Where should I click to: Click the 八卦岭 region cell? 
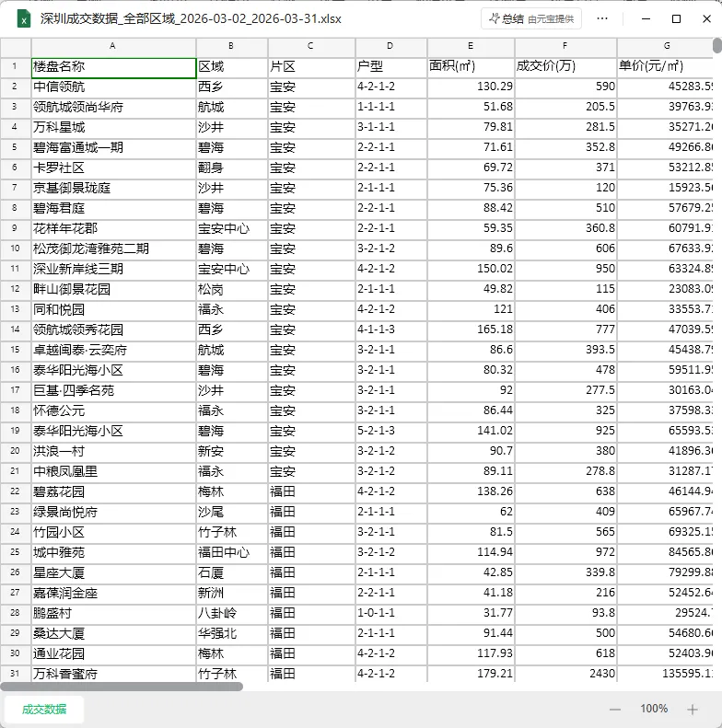[x=232, y=613]
